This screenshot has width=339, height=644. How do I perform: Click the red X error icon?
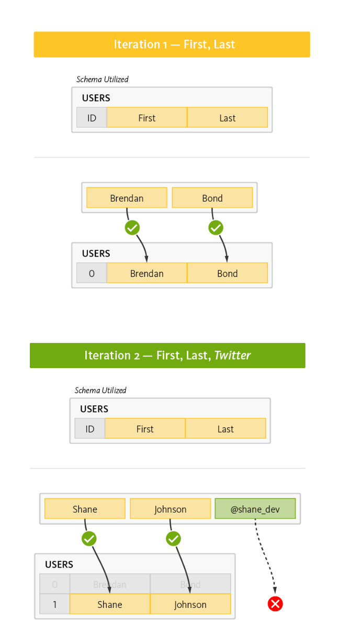pos(275,604)
